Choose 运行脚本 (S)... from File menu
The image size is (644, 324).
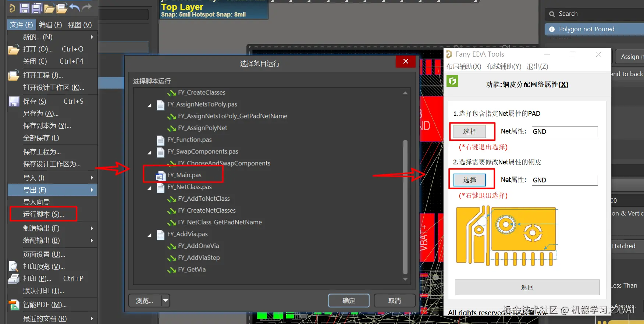click(x=43, y=214)
